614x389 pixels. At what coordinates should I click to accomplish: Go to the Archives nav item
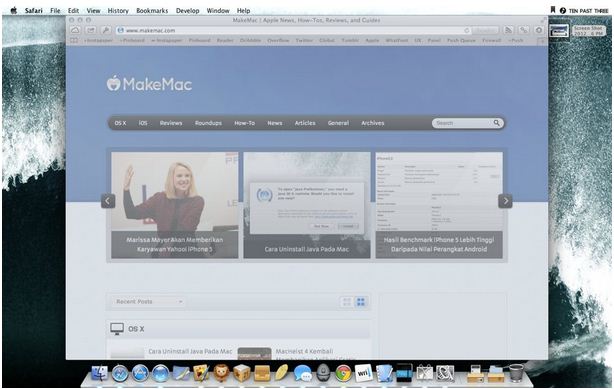point(372,123)
